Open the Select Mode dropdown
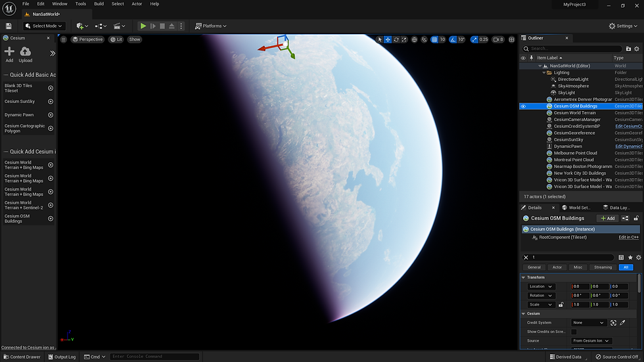Image resolution: width=644 pixels, height=362 pixels. pos(44,26)
